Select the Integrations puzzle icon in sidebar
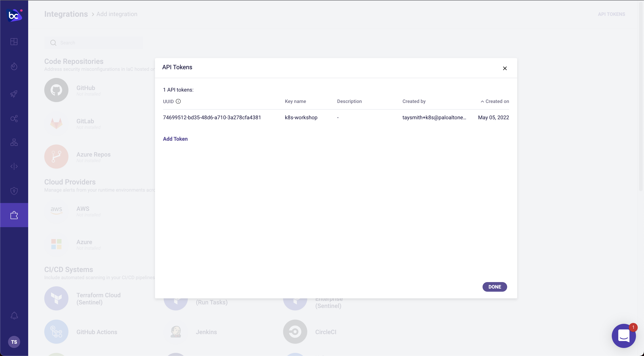This screenshot has width=644, height=356. [x=14, y=215]
